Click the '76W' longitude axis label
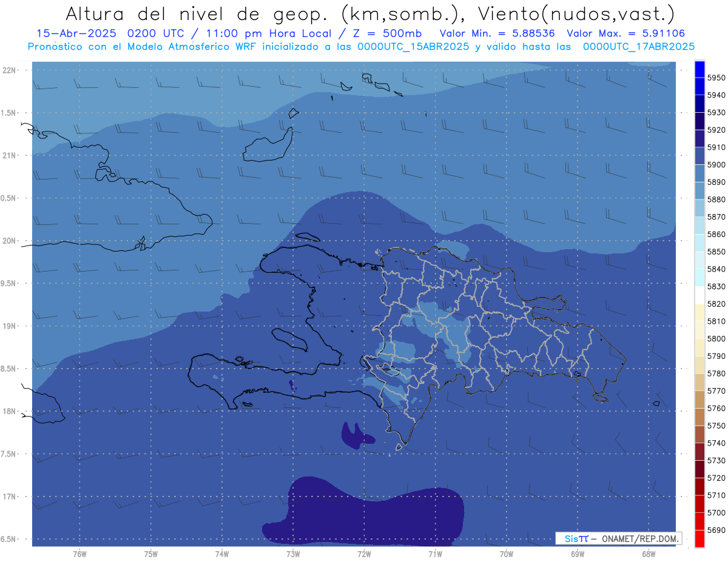728x562 pixels. (x=79, y=554)
